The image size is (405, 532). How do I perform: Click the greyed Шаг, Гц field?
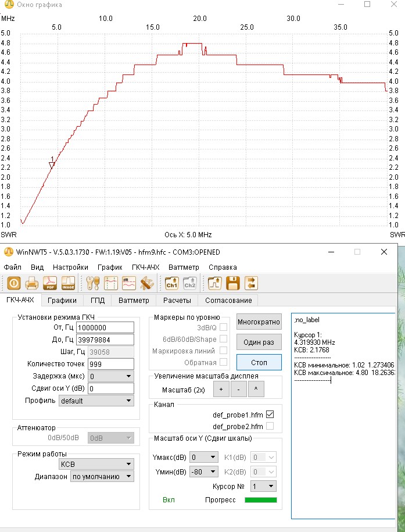pos(111,352)
